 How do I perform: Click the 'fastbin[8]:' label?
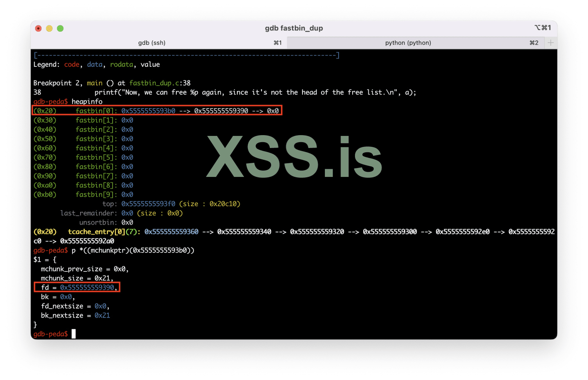tap(97, 186)
